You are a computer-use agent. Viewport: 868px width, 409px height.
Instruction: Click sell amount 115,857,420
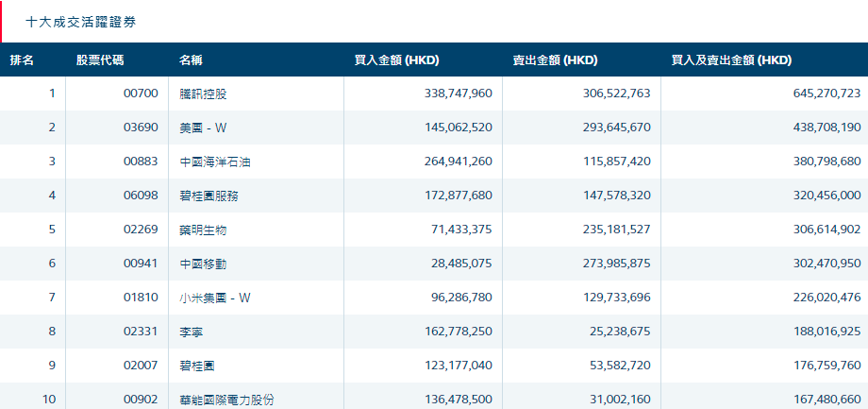point(617,162)
